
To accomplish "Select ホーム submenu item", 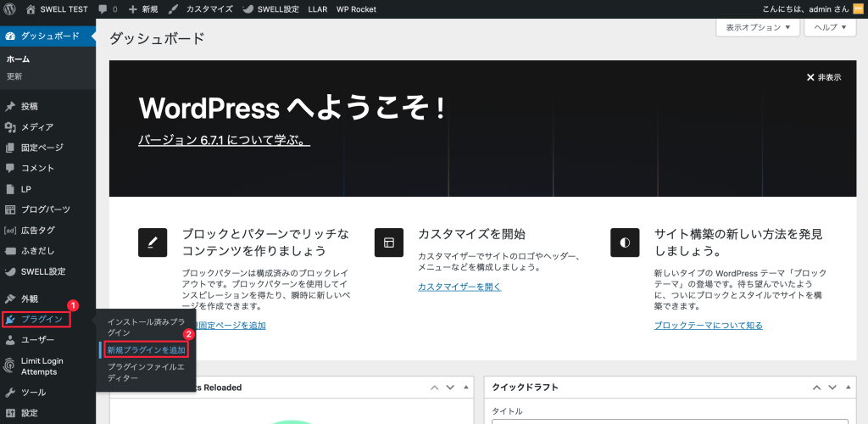I will pyautogui.click(x=19, y=59).
